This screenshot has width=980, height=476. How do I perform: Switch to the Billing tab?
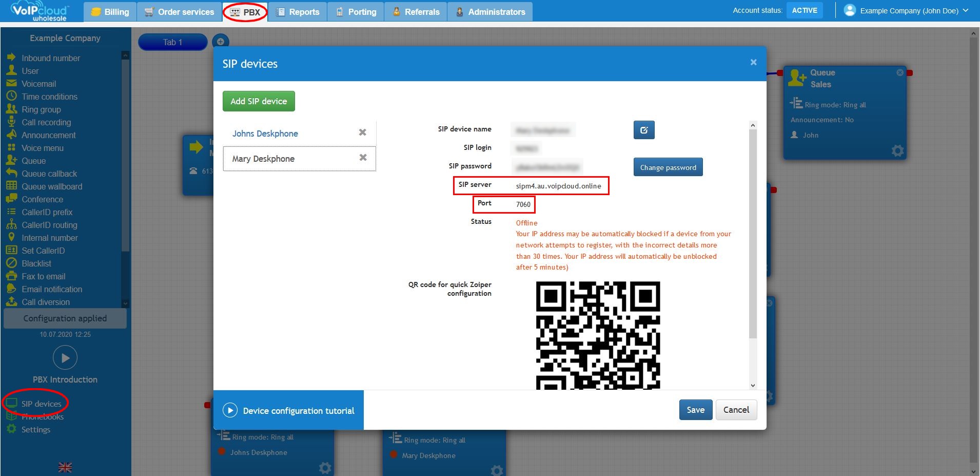[x=110, y=12]
